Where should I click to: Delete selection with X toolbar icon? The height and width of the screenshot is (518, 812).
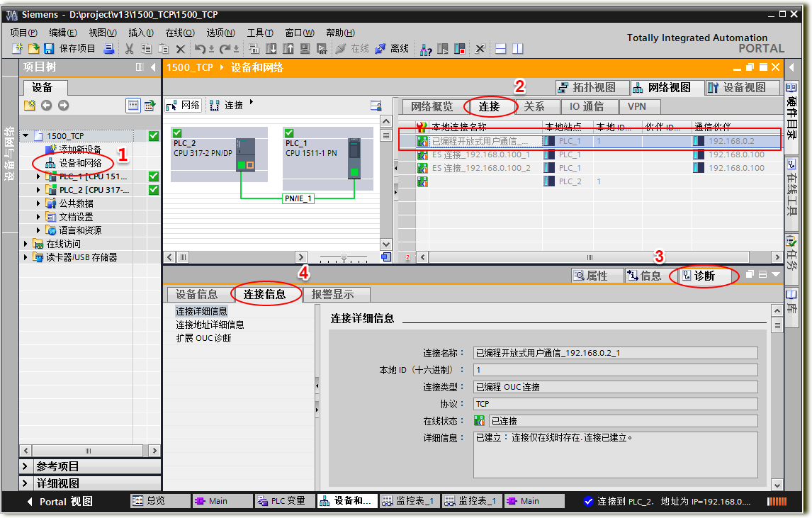pyautogui.click(x=180, y=49)
